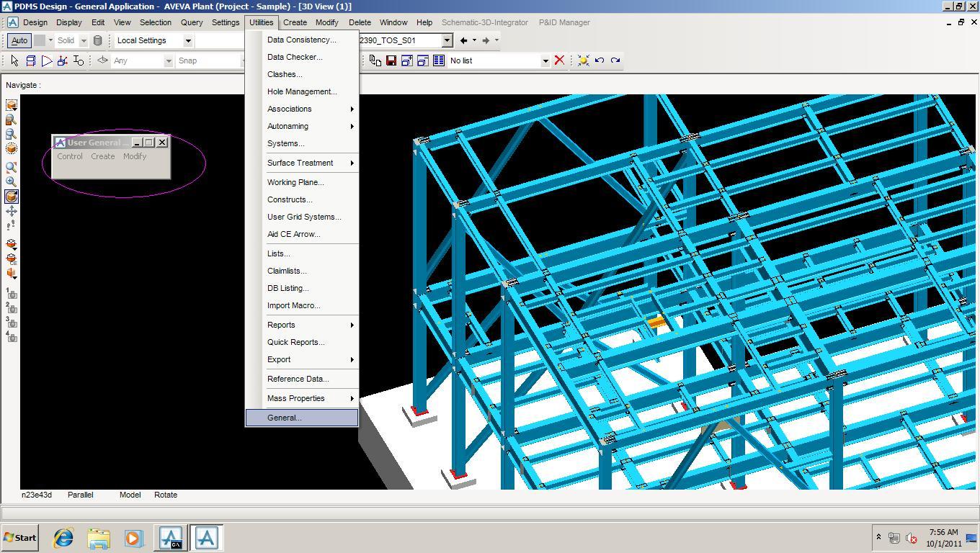Click Create in User General window
Screen dimensions: 980x553
coord(103,156)
